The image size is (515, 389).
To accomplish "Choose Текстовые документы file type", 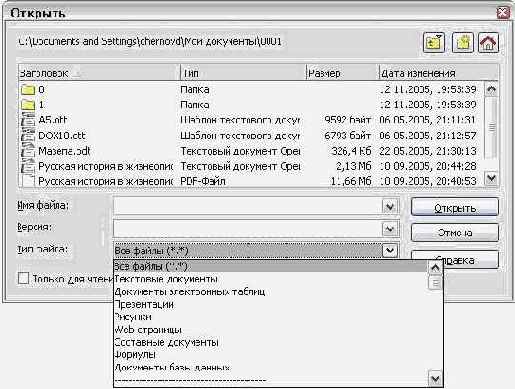I will pos(270,279).
